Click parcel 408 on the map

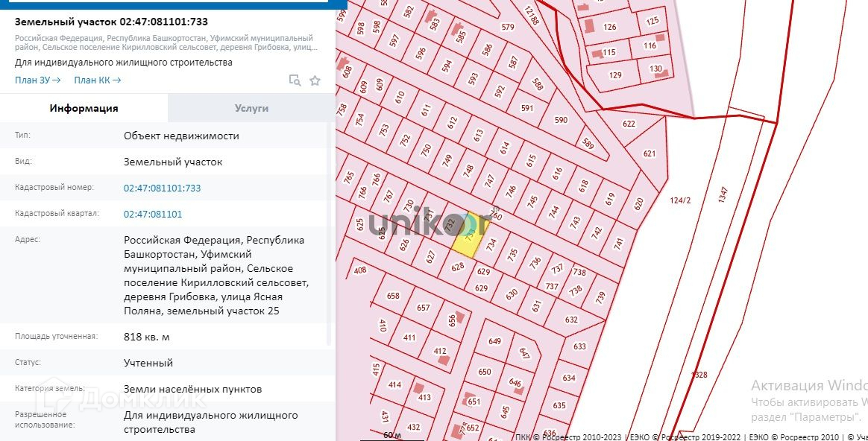pos(360,270)
